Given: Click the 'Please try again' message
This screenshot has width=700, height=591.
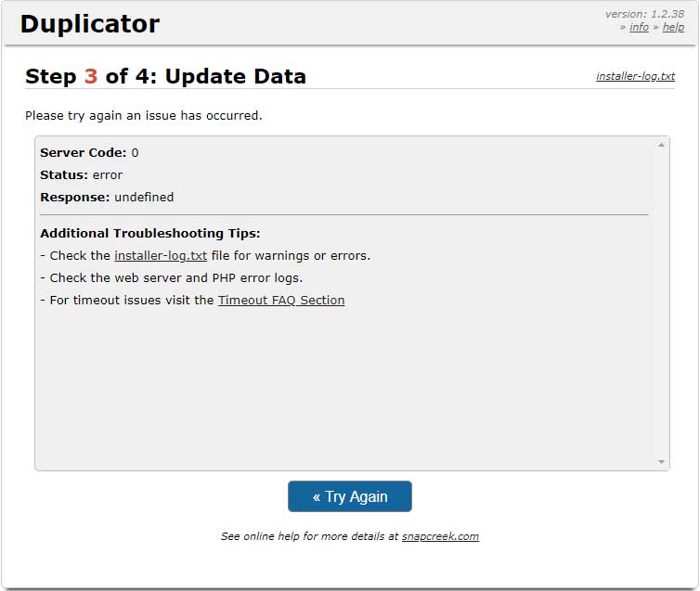Looking at the screenshot, I should click(144, 116).
